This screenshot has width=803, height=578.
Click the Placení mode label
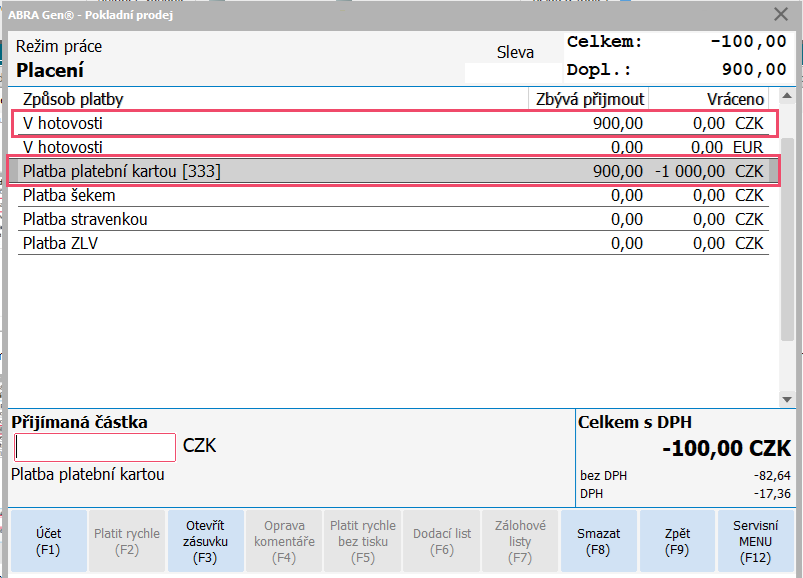point(50,71)
